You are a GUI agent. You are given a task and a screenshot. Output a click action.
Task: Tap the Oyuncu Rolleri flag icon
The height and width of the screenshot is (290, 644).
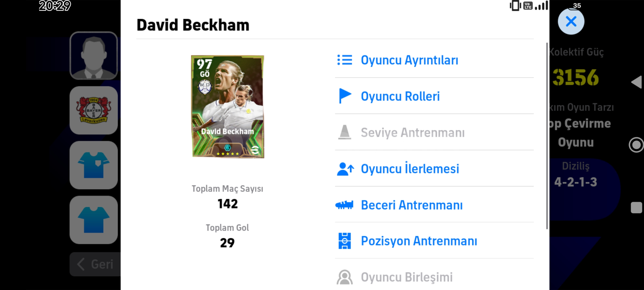[345, 96]
